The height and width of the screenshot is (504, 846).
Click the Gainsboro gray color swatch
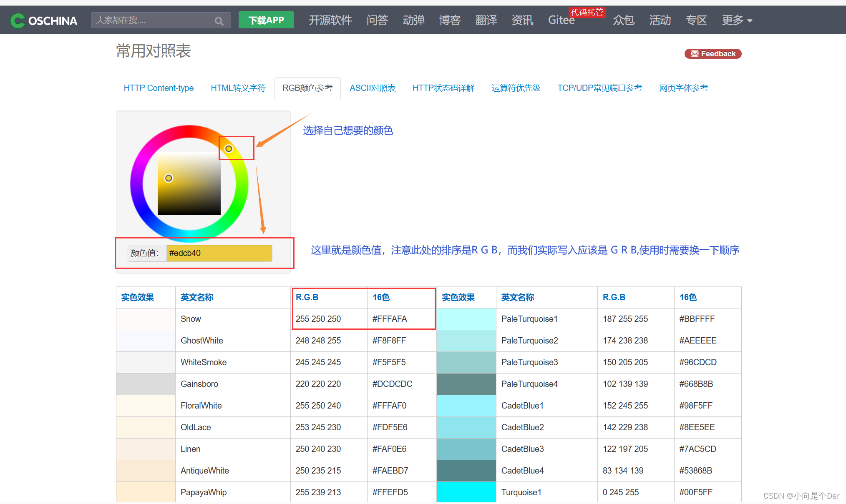[146, 384]
